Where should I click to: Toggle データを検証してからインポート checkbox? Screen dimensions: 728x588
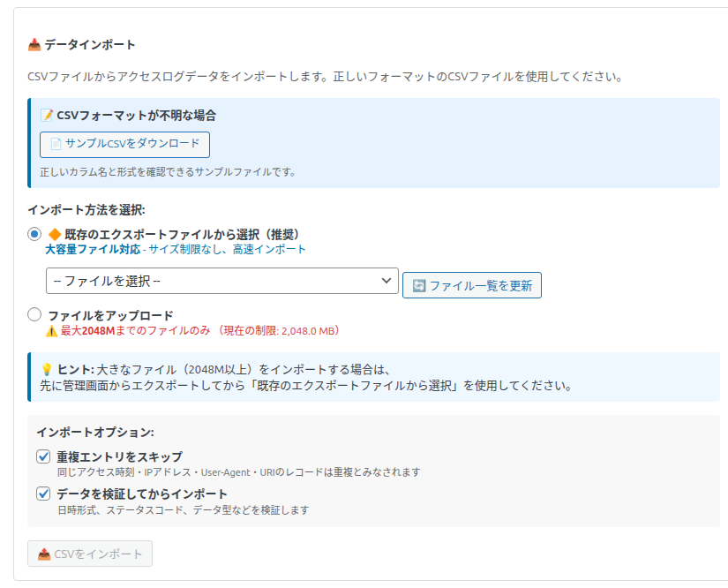[x=43, y=494]
